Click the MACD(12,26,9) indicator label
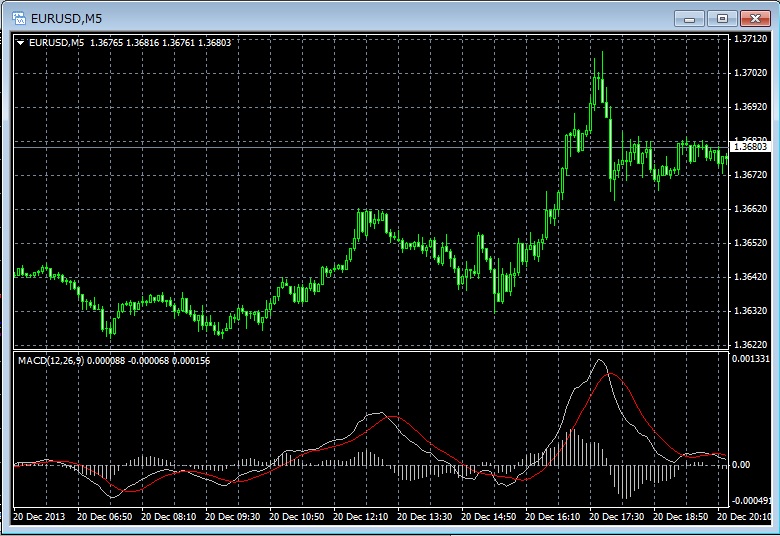 pyautogui.click(x=52, y=360)
